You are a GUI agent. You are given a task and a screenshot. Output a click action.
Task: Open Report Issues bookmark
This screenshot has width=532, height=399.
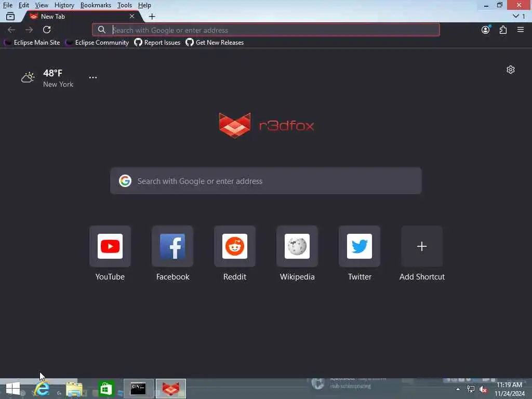(157, 43)
